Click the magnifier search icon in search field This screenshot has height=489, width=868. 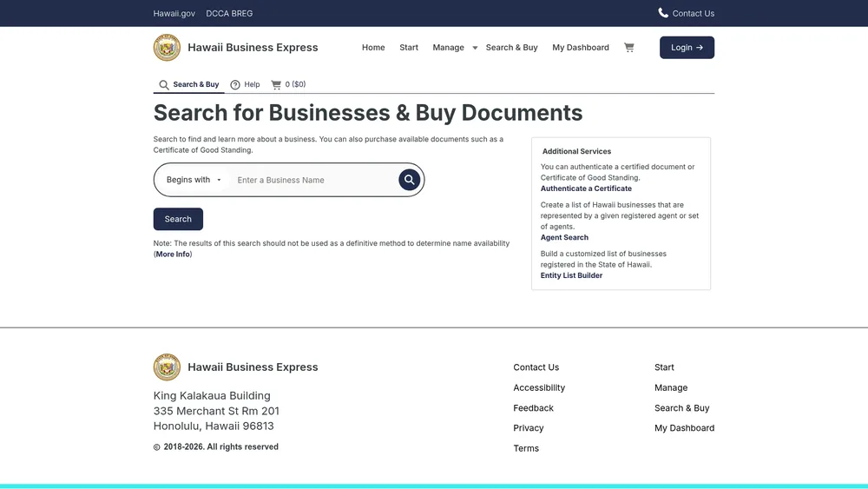coord(409,180)
